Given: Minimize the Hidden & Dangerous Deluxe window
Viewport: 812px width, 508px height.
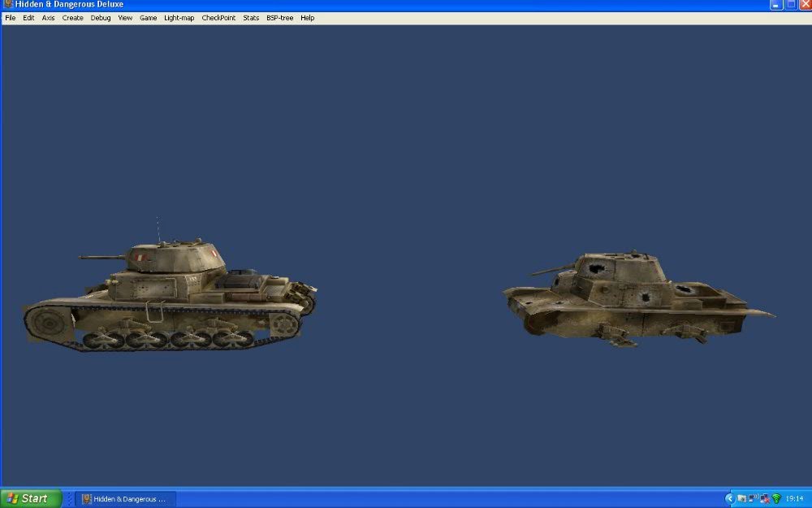Looking at the screenshot, I should coord(775,5).
